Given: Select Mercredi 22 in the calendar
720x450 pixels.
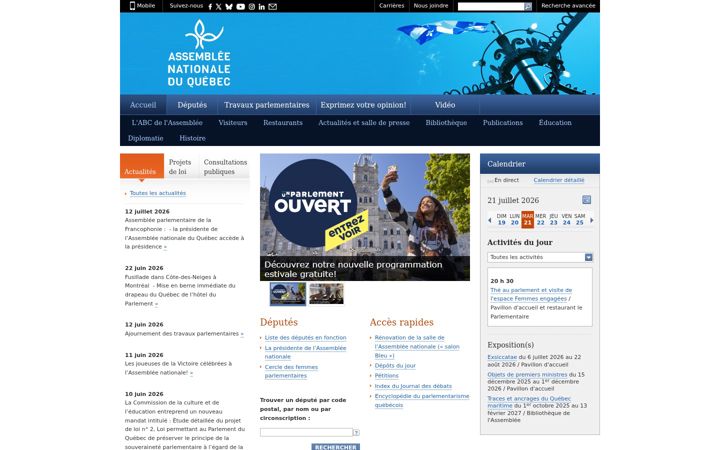Looking at the screenshot, I should click(540, 219).
